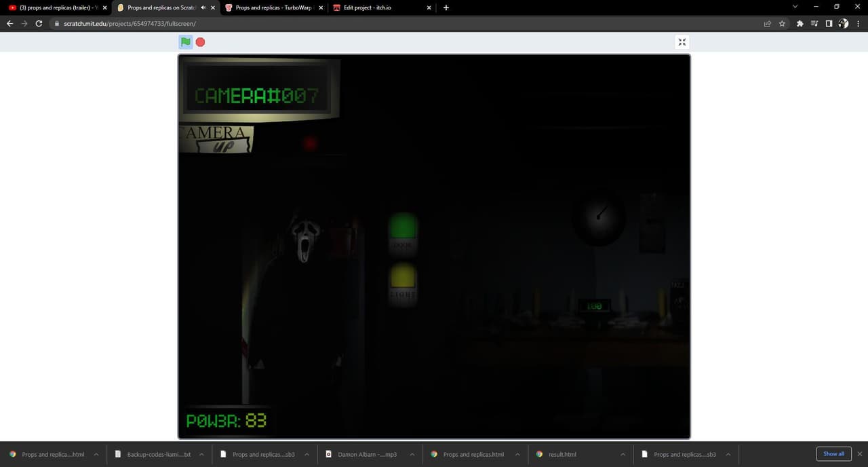Exit fullscreen using the shrink arrows icon
This screenshot has width=868, height=467.
tap(682, 42)
